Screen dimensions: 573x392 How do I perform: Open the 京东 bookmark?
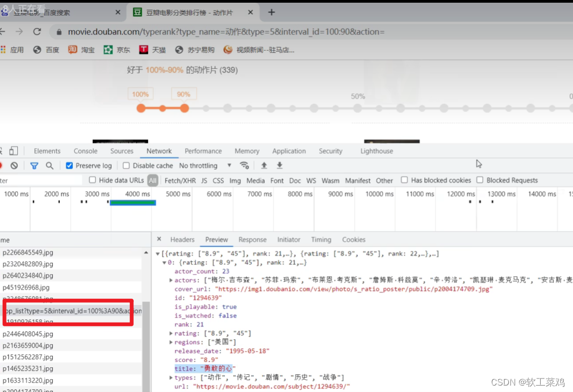[117, 50]
